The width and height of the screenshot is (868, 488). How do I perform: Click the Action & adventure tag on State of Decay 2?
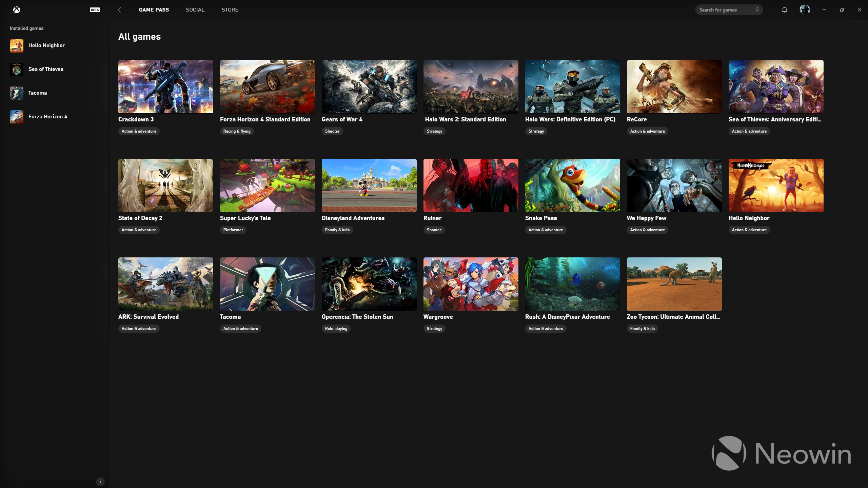coord(138,230)
